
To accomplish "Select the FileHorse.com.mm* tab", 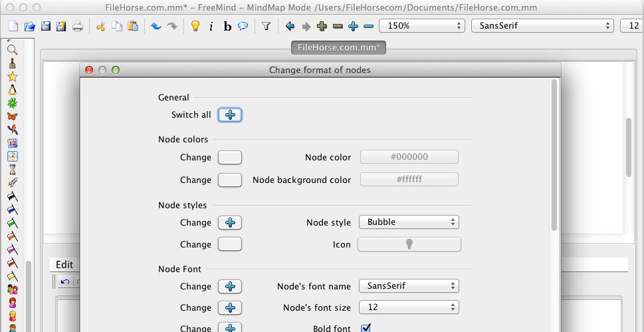I will pos(338,48).
